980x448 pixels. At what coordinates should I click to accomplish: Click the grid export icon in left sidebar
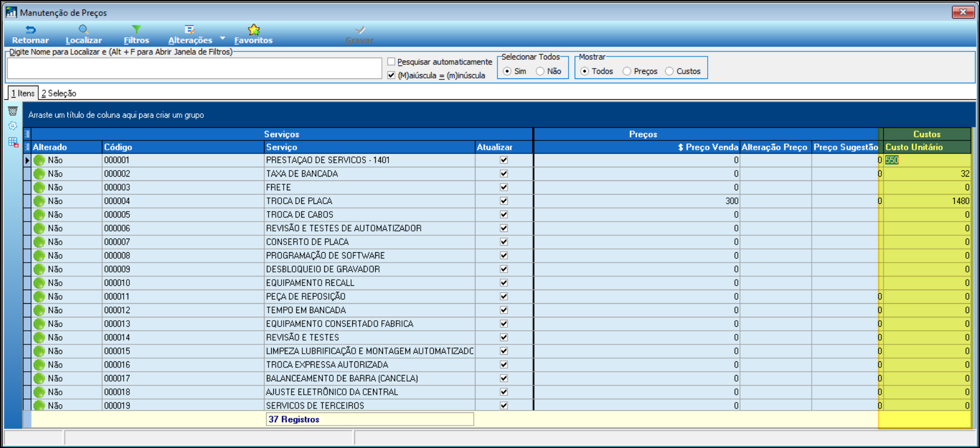tap(13, 142)
